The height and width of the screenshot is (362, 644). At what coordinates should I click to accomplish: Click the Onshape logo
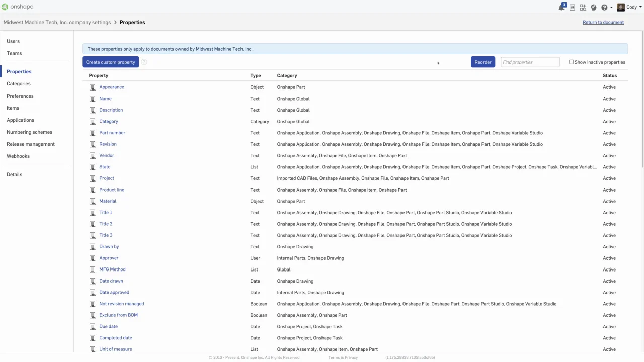coord(17,7)
